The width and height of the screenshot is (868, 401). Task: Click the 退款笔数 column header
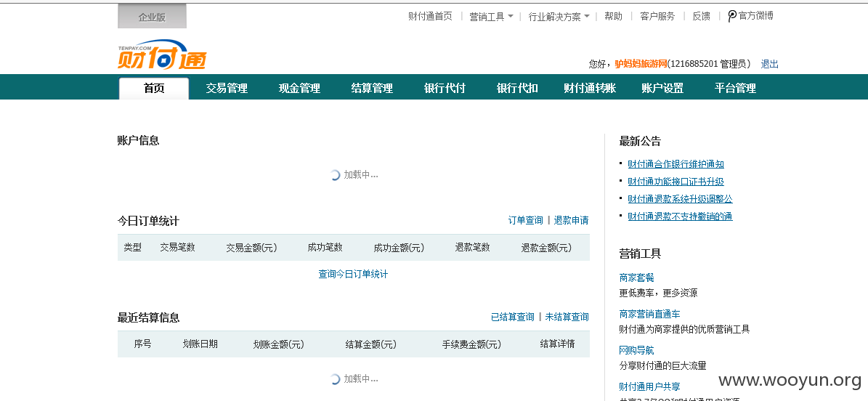point(472,248)
